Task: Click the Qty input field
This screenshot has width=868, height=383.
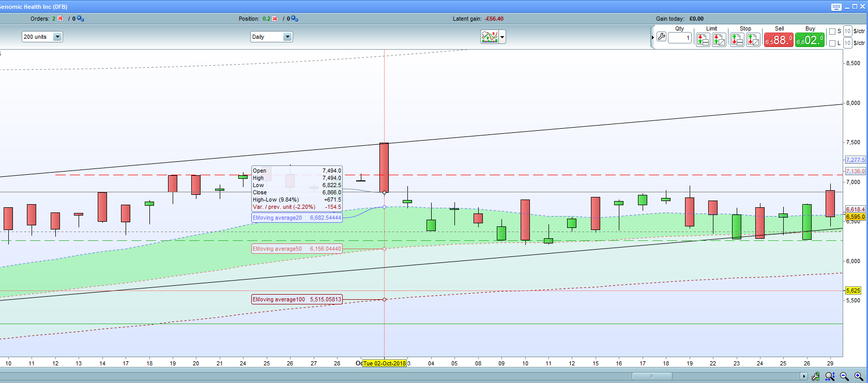Action: [x=679, y=38]
